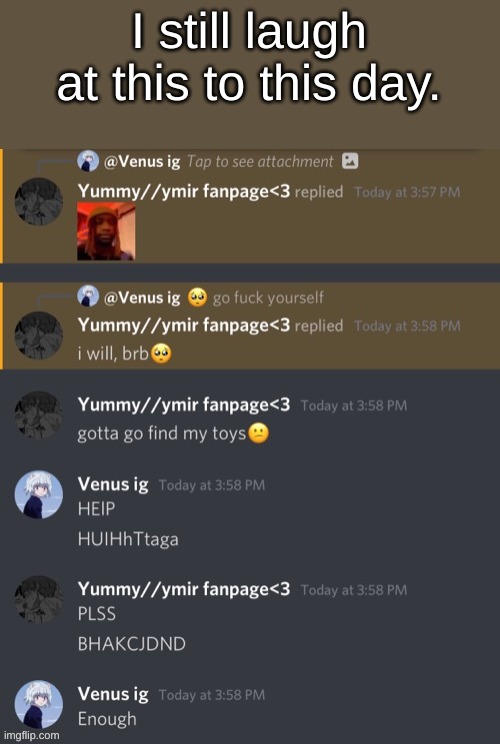Click pleading emoji after 'i will, brb'
Screen dimensions: 500x744
161,354
